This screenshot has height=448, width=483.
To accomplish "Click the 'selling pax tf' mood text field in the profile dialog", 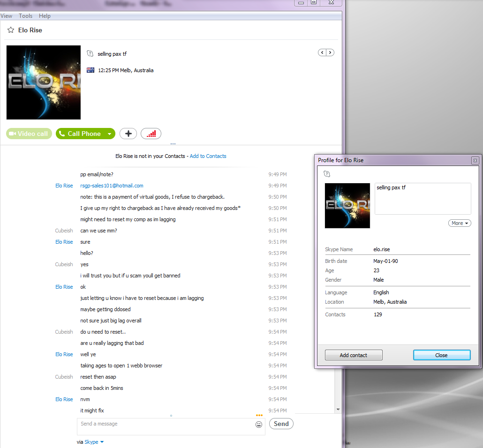I will (423, 199).
